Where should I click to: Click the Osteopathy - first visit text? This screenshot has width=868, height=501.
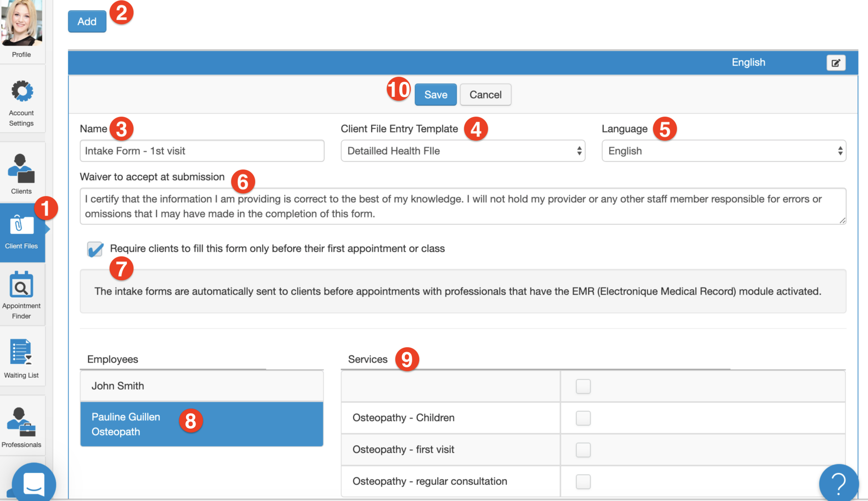tap(403, 450)
